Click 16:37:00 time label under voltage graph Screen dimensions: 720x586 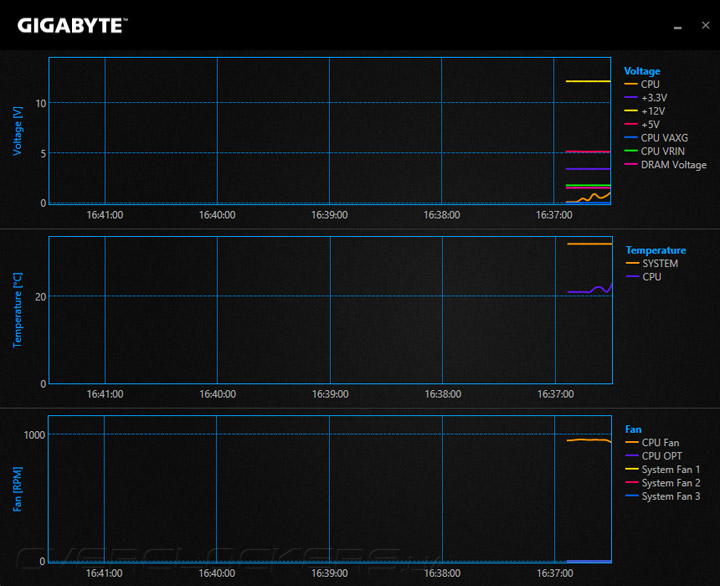click(554, 215)
